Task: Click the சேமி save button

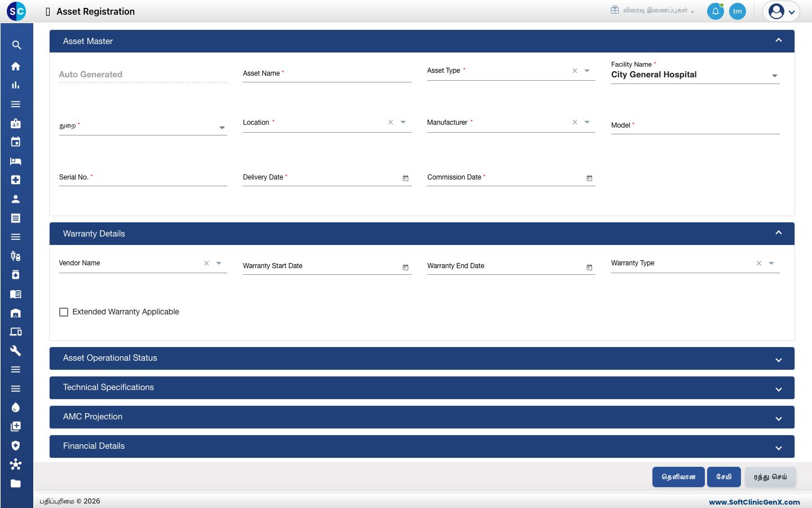Action: pos(724,477)
